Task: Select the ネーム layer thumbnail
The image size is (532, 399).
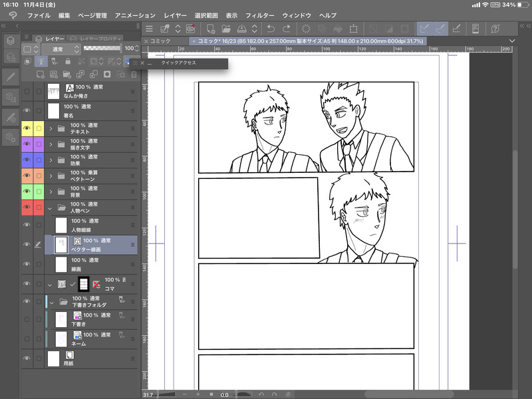Action: pyautogui.click(x=61, y=338)
